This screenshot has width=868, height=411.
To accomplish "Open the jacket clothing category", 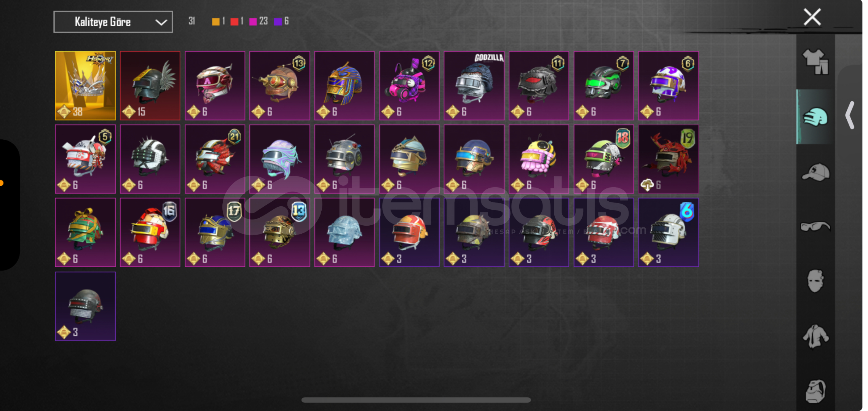I will [x=815, y=336].
